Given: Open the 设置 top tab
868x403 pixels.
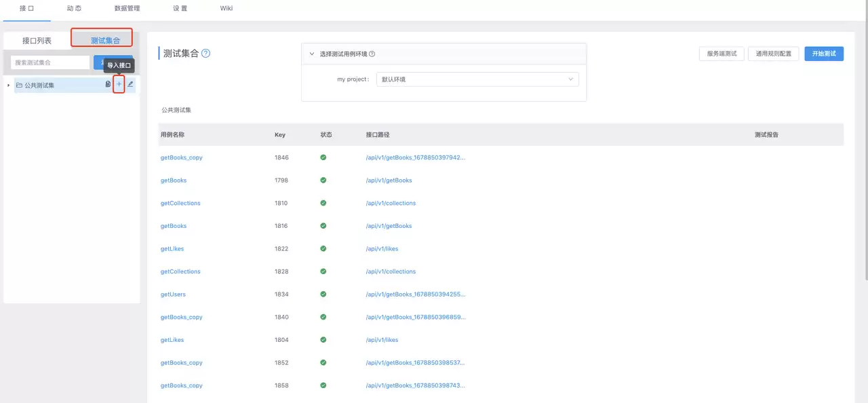Looking at the screenshot, I should (180, 8).
